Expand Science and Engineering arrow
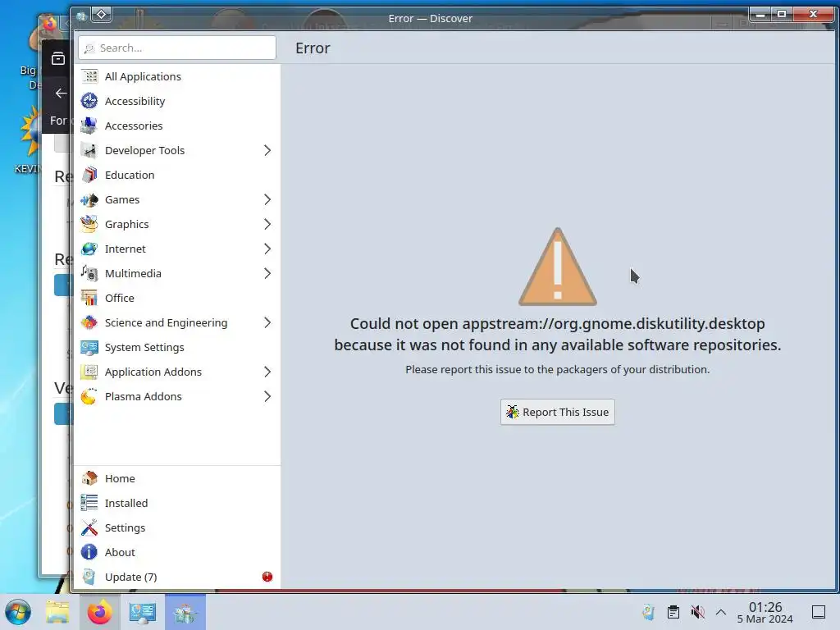 point(267,323)
